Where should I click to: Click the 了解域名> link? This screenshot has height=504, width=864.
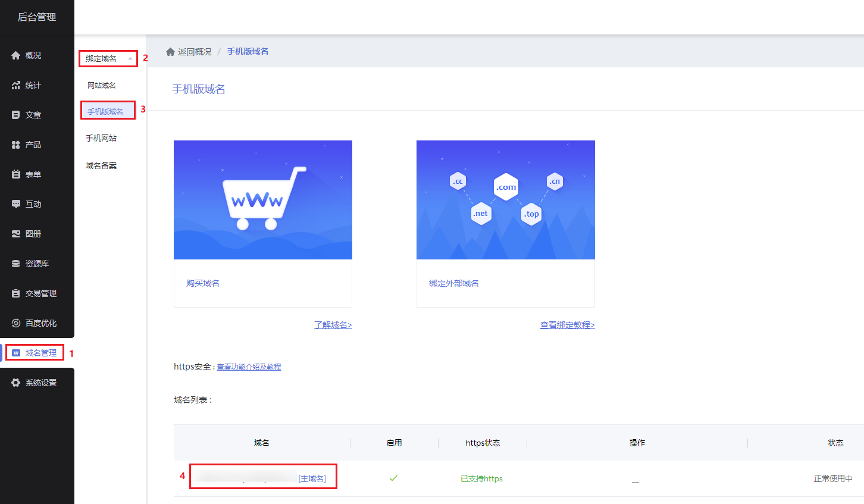[x=333, y=325]
